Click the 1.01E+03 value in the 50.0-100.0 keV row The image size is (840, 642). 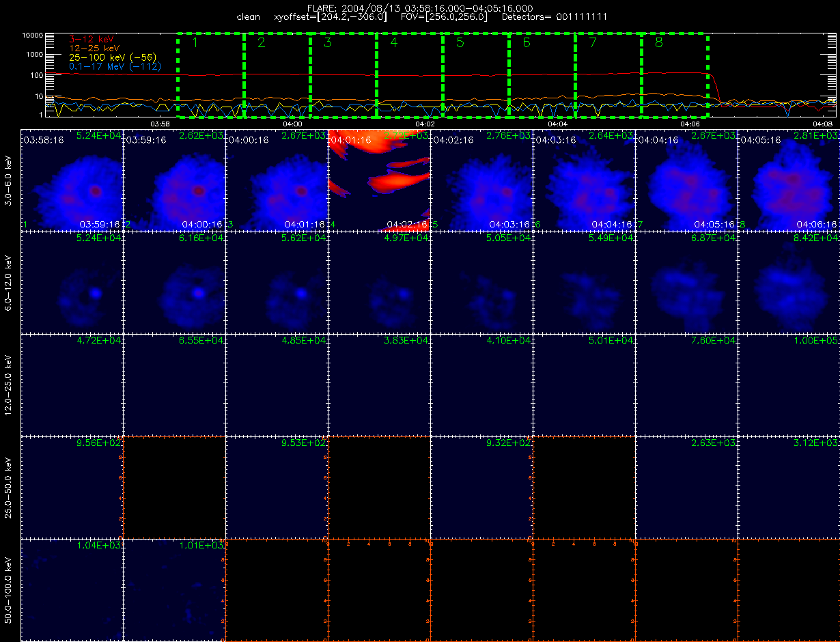pyautogui.click(x=202, y=546)
